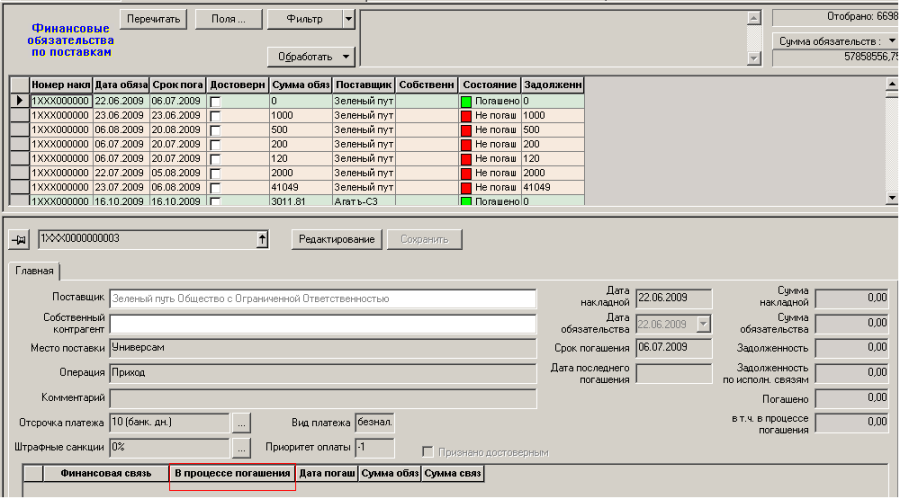
Task: Click the Дата последнего погашения field
Action: tap(674, 373)
